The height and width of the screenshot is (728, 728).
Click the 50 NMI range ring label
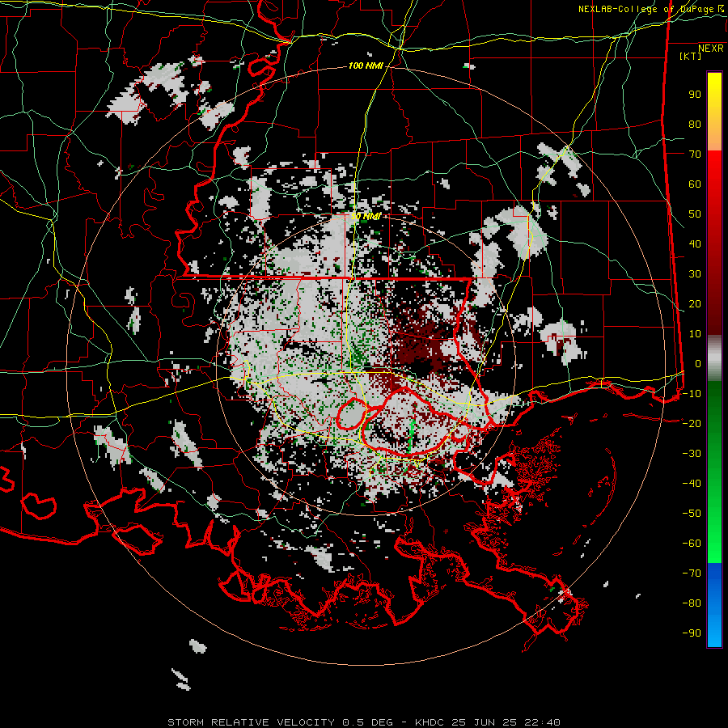coord(366,216)
